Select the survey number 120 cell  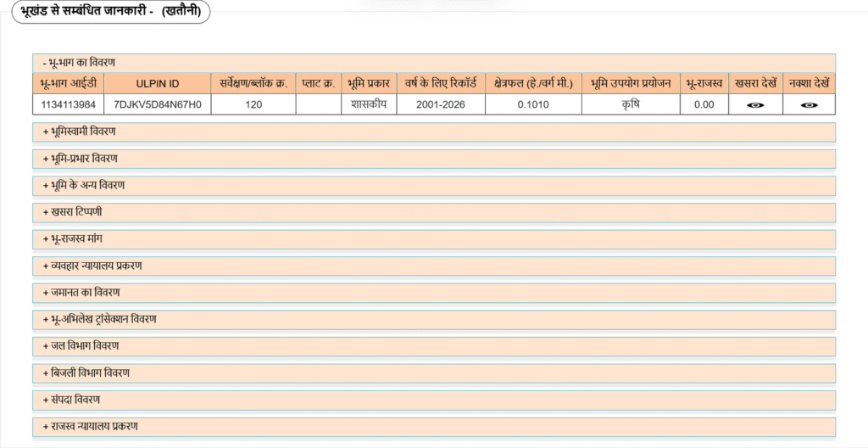click(253, 104)
